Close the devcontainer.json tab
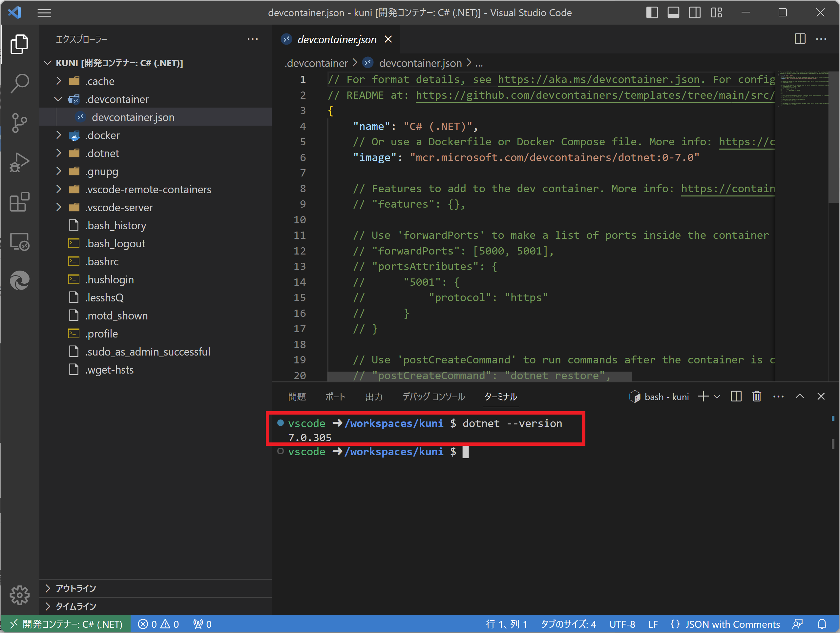The width and height of the screenshot is (840, 633). [x=388, y=39]
